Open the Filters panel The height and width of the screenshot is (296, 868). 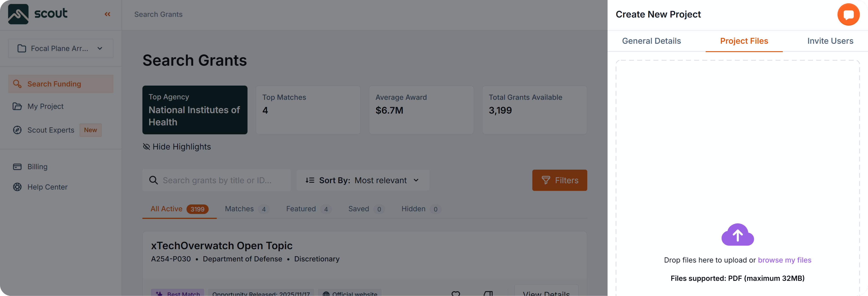[559, 180]
